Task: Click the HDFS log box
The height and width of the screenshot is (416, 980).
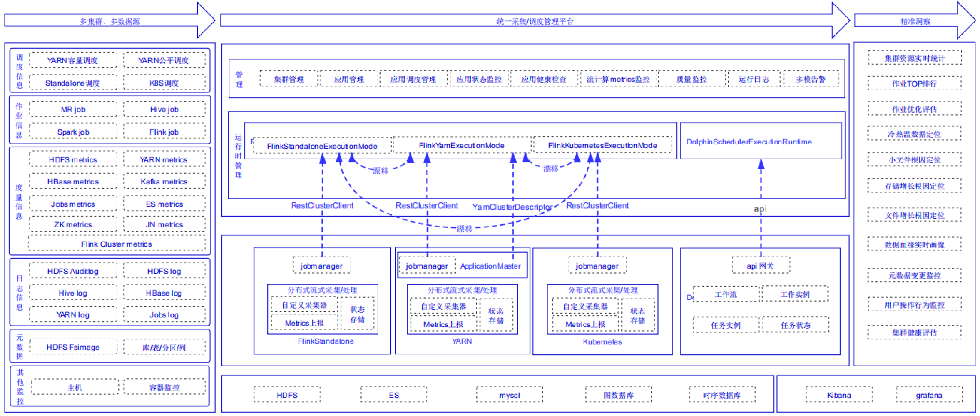Action: (164, 270)
